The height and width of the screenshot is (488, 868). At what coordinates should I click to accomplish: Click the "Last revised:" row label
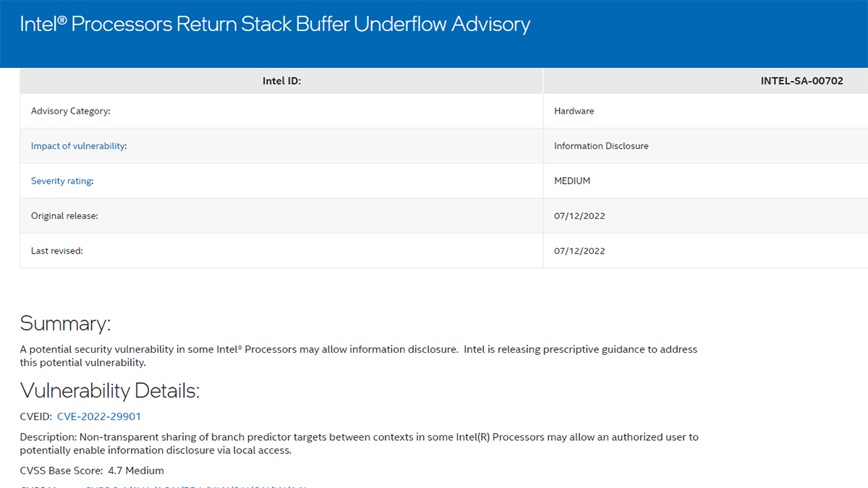pos(57,251)
